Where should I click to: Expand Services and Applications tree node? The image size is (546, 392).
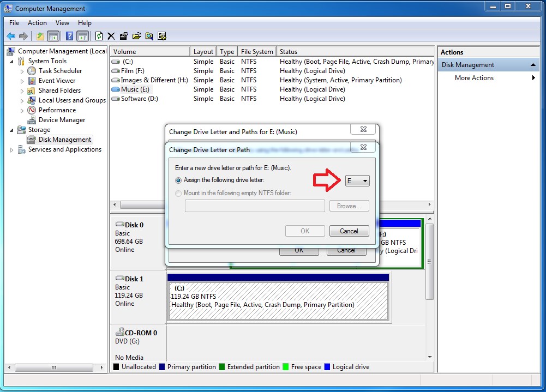point(11,150)
